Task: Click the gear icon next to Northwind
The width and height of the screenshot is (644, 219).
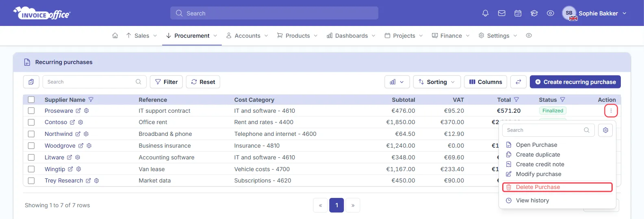Action: point(86,134)
